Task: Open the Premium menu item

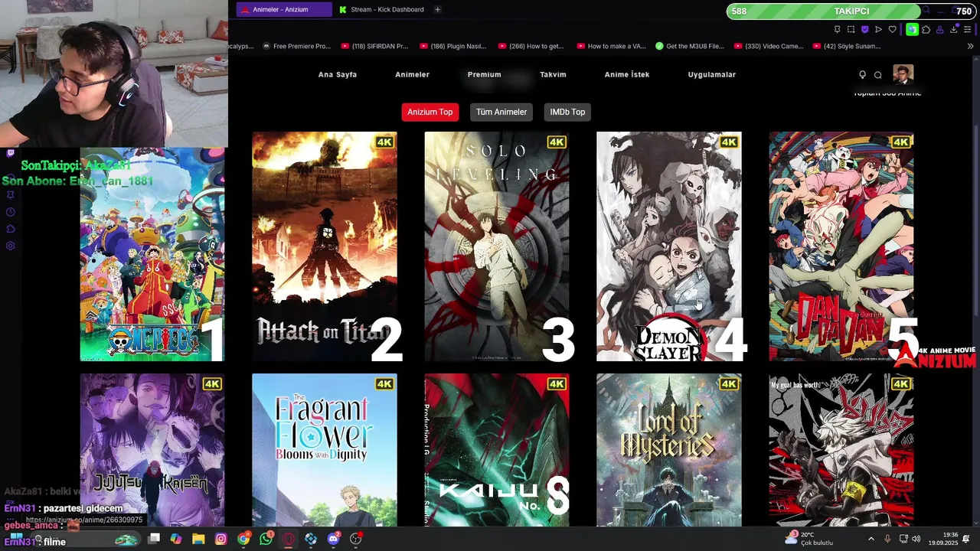Action: pyautogui.click(x=484, y=74)
